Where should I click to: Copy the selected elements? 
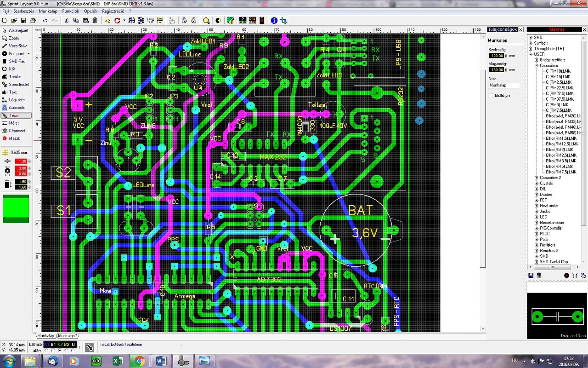pyautogui.click(x=76, y=20)
